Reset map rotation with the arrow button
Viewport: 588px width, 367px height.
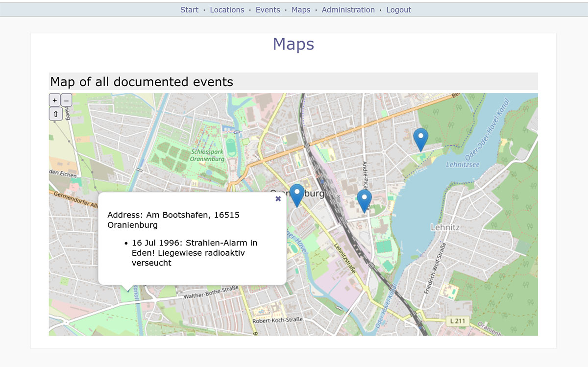(x=55, y=114)
